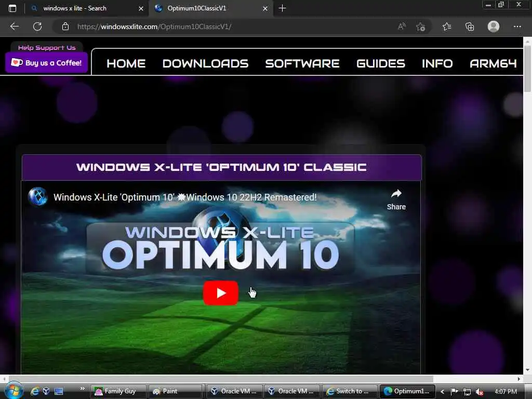Play the YouTube video
532x399 pixels.
220,293
